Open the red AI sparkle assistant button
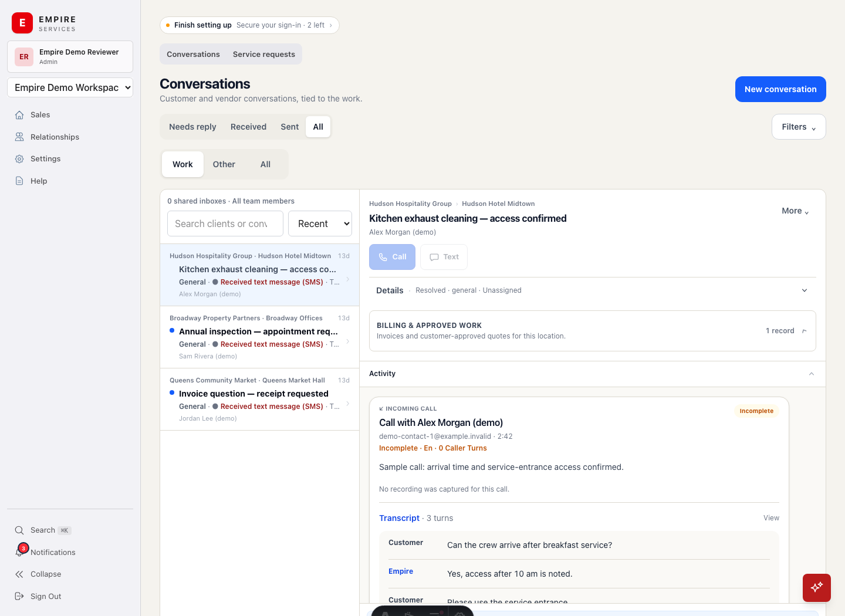Image resolution: width=845 pixels, height=616 pixels. coord(817,588)
